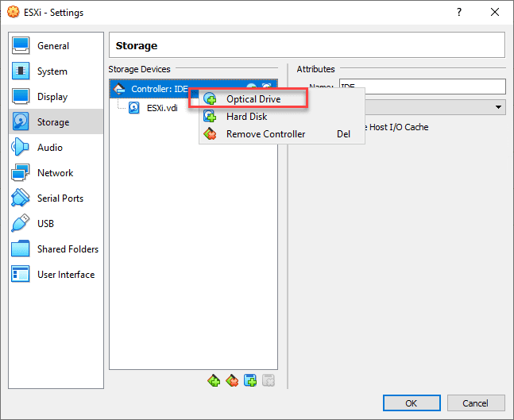Confirm settings with the OK button
514x420 pixels.
click(x=412, y=403)
